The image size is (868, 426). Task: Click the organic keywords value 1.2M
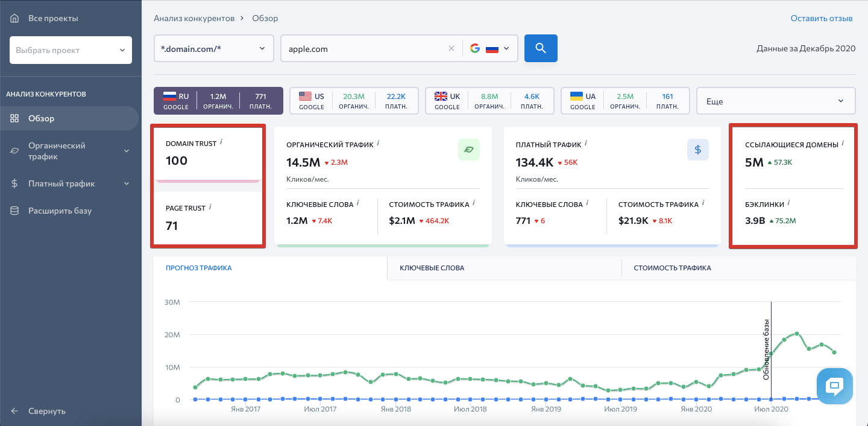click(297, 221)
